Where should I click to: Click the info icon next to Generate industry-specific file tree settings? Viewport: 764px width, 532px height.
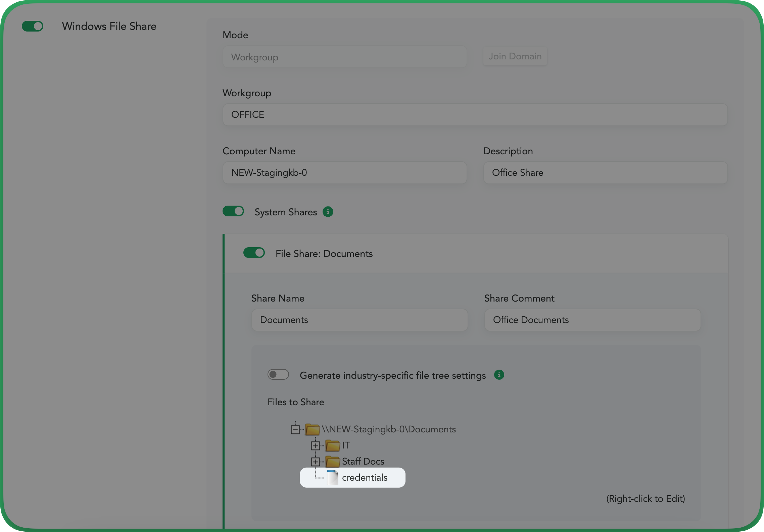499,375
